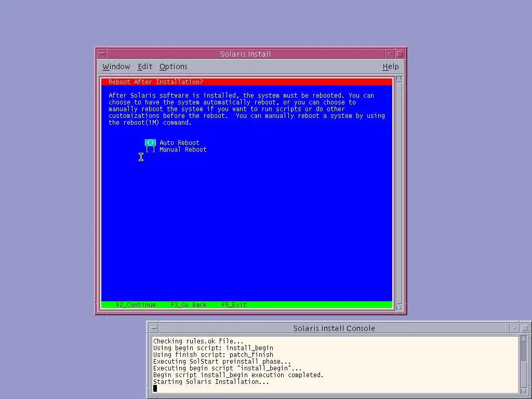Open the Options menu
Screen dimensions: 532x399
(174, 66)
